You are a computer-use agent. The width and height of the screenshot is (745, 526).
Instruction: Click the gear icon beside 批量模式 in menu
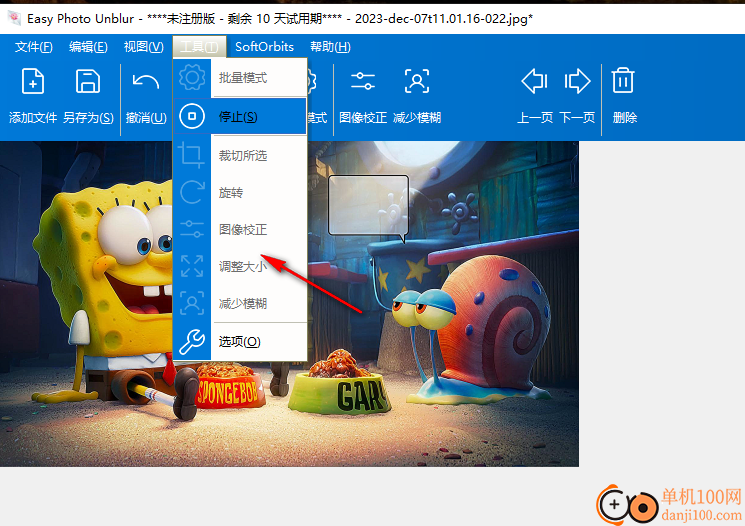point(192,77)
